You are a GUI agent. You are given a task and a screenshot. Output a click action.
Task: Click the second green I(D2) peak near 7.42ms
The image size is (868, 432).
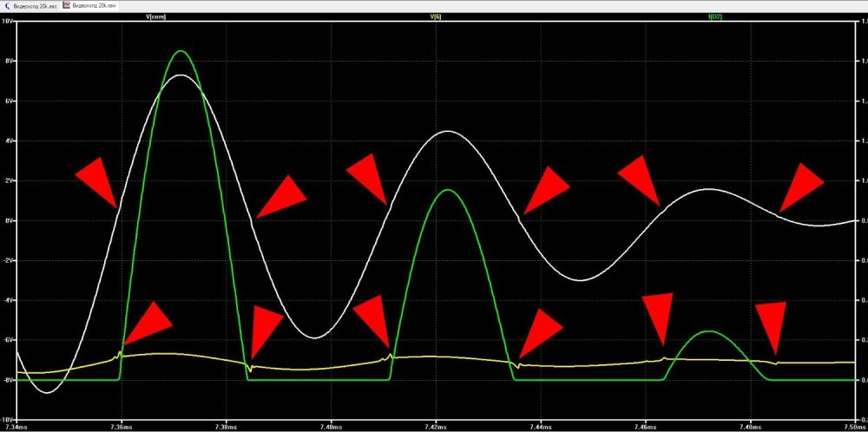click(x=447, y=190)
